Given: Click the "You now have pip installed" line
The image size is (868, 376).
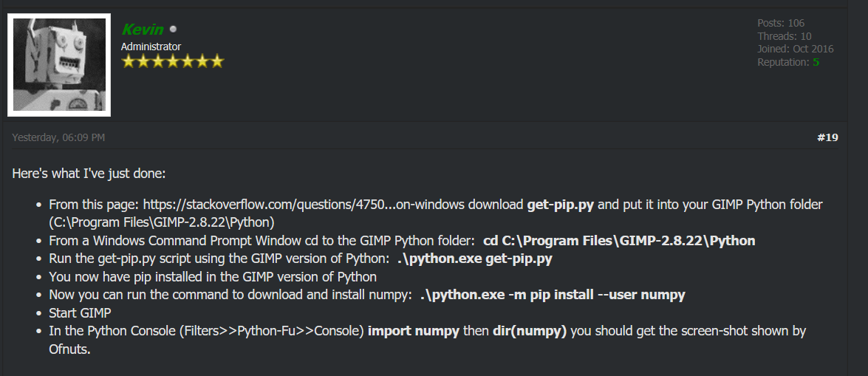Looking at the screenshot, I should (x=213, y=277).
